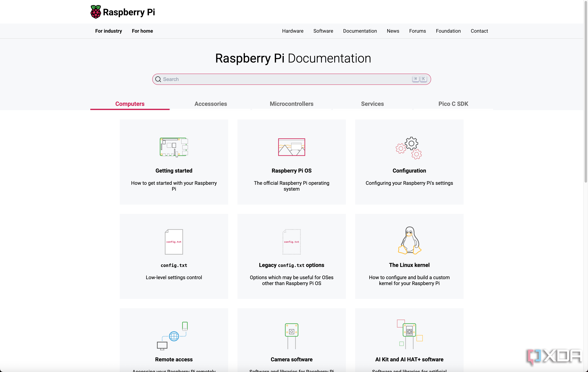Click the config.txt file icon
This screenshot has height=372, width=588.
pos(174,242)
